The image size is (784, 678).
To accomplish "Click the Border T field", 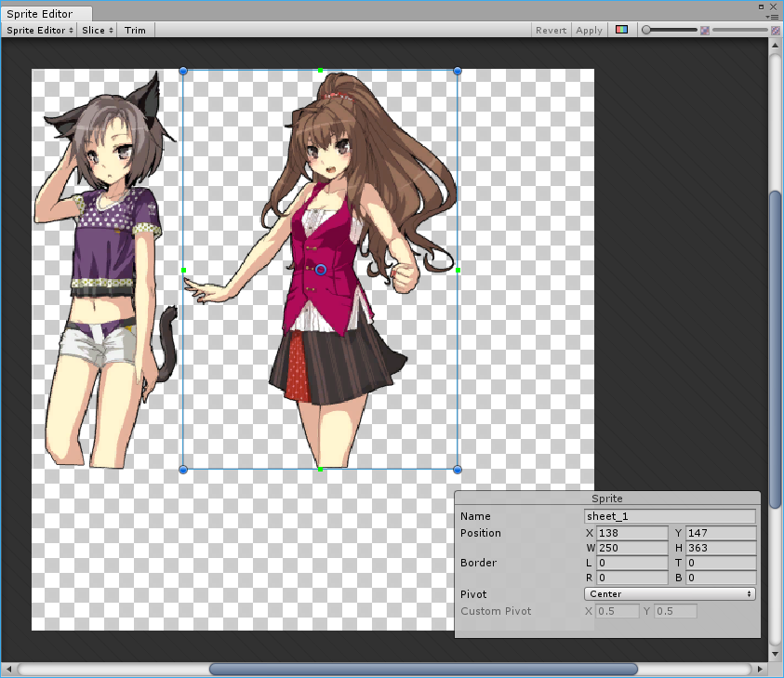I will [721, 563].
